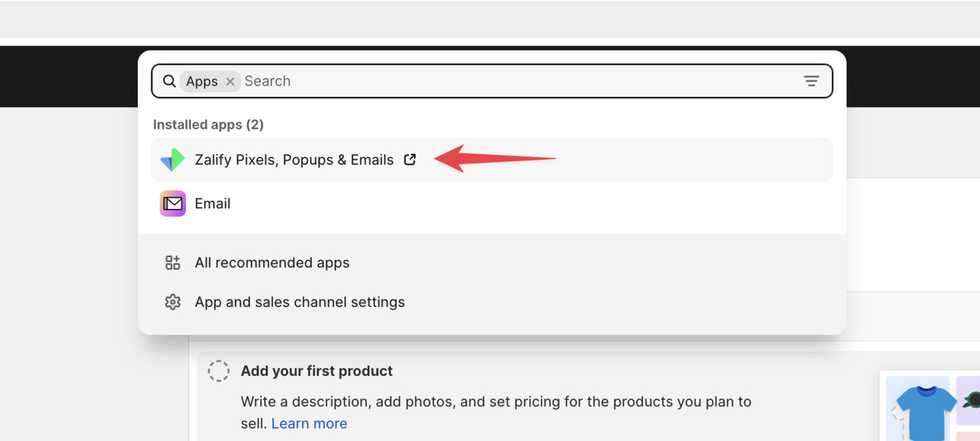Open the search filter options icon
Screen dimensions: 980x441
pos(811,81)
